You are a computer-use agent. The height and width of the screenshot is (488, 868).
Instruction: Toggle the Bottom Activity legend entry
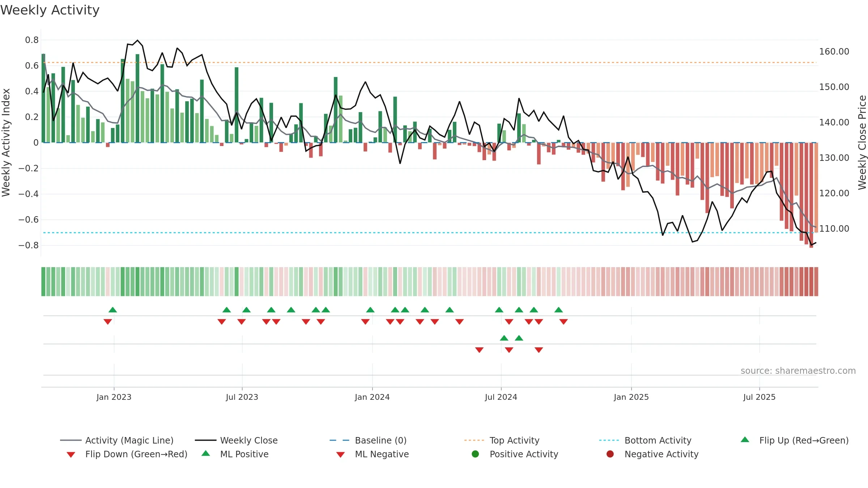(x=645, y=440)
